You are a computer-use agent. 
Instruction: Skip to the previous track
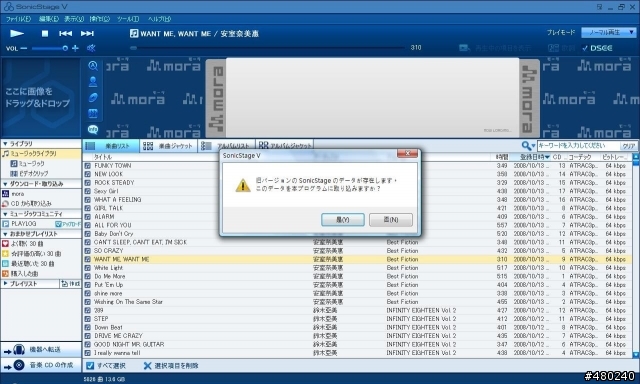coord(65,33)
